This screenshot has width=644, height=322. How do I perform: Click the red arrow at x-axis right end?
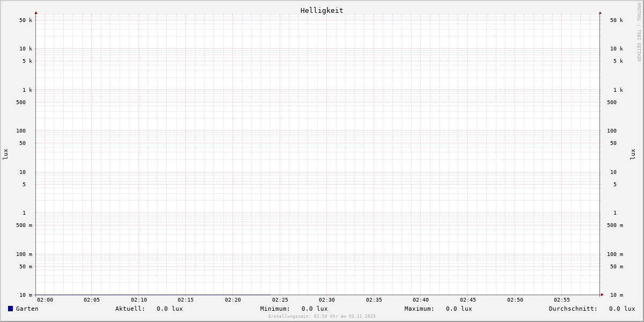click(x=602, y=295)
